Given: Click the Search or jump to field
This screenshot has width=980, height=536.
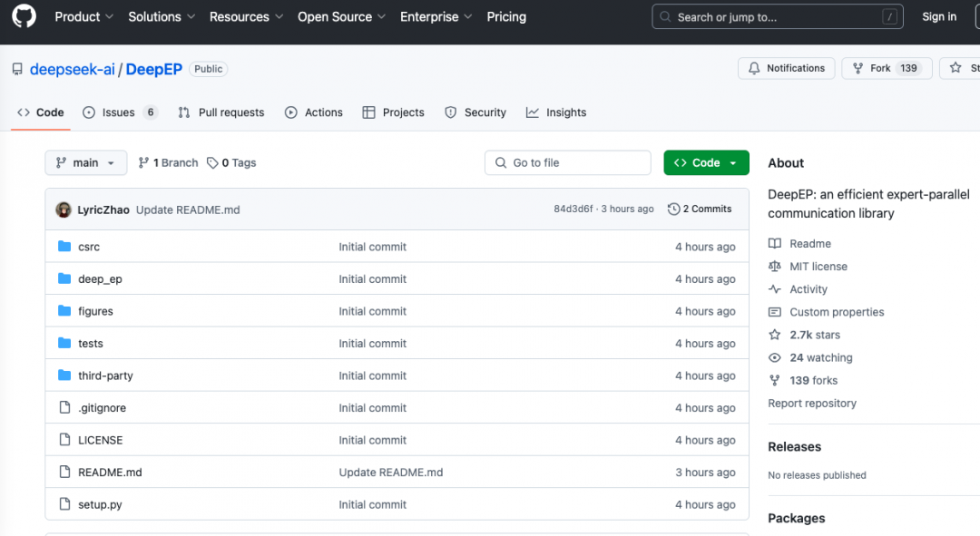Looking at the screenshot, I should point(778,17).
